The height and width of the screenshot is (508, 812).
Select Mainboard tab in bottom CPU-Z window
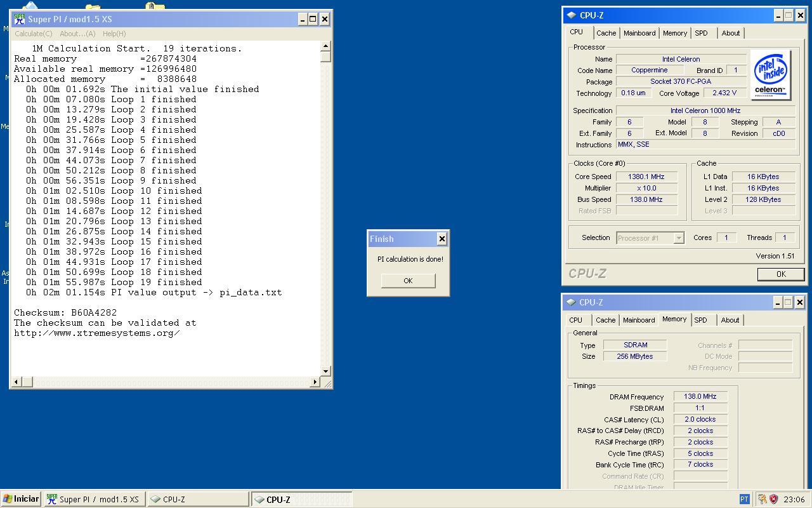coord(639,320)
